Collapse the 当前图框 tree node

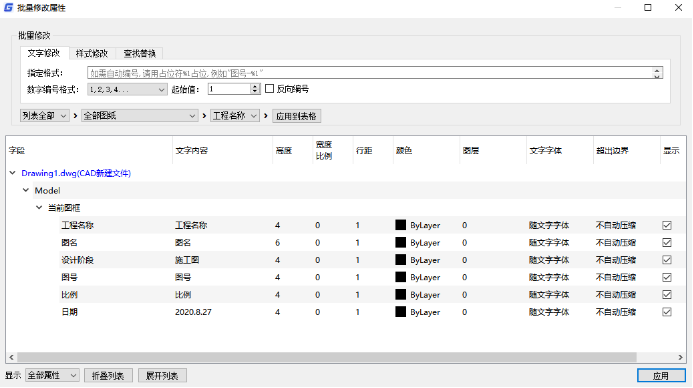point(39,208)
